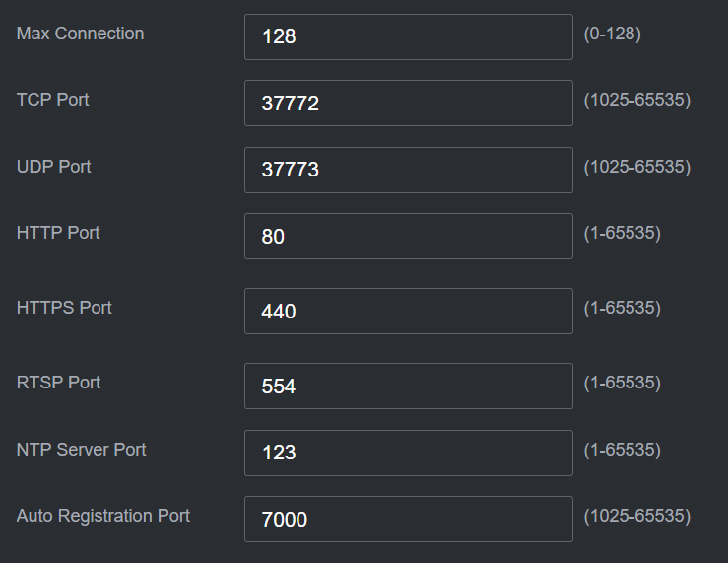728x563 pixels.
Task: Click the RTSP Port field showing 554
Action: pos(408,386)
